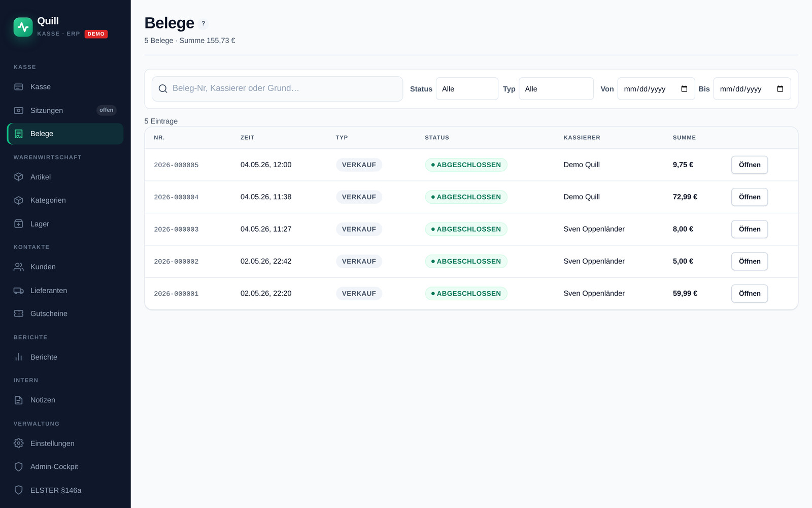Open ELSTER §146a label in sidebar
The width and height of the screenshot is (812, 508).
click(56, 490)
